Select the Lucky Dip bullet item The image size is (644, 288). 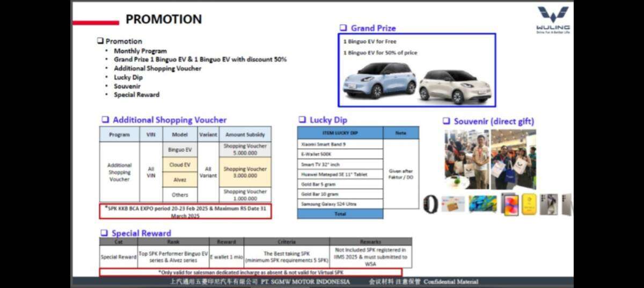click(128, 77)
